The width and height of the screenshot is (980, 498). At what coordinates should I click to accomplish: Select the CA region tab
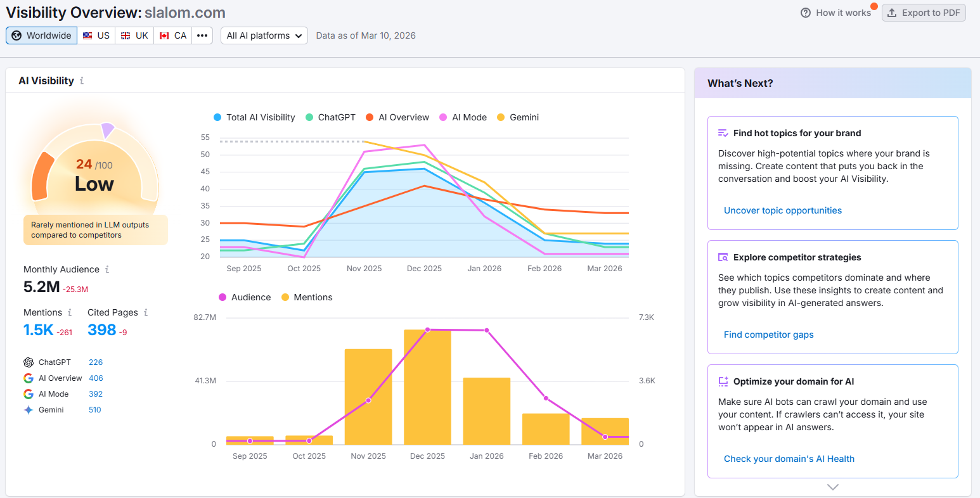[173, 35]
